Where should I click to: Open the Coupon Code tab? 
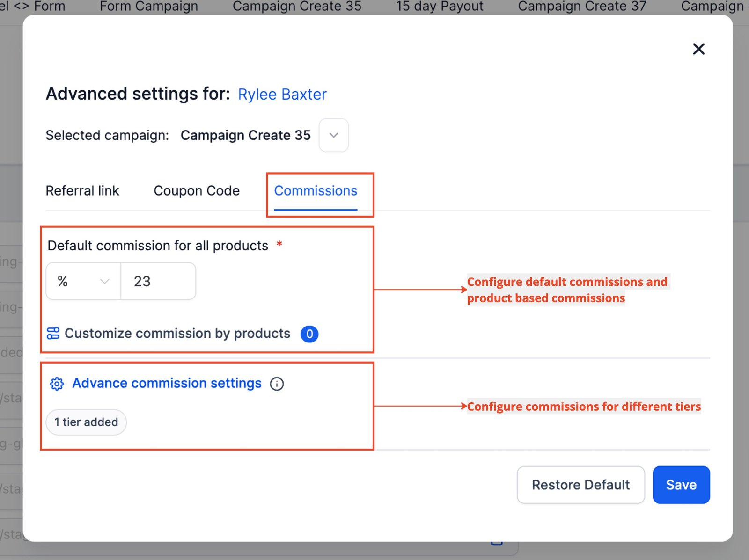click(x=197, y=191)
